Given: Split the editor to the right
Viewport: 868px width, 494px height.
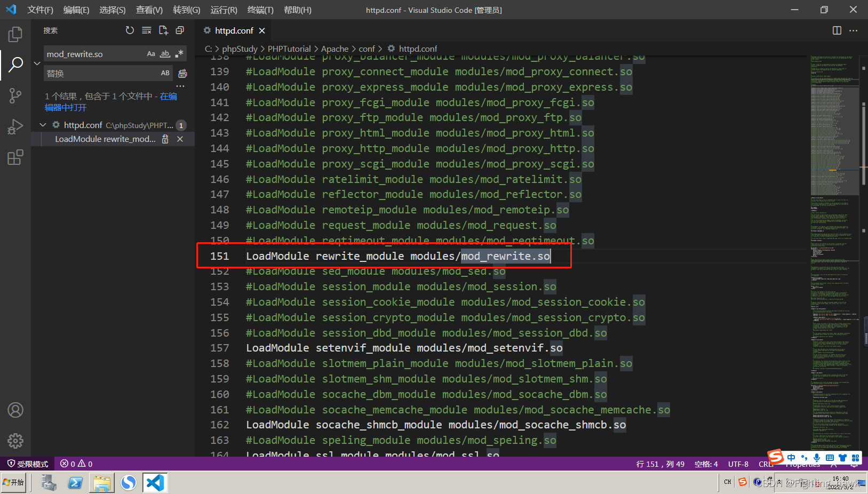Looking at the screenshot, I should 837,30.
